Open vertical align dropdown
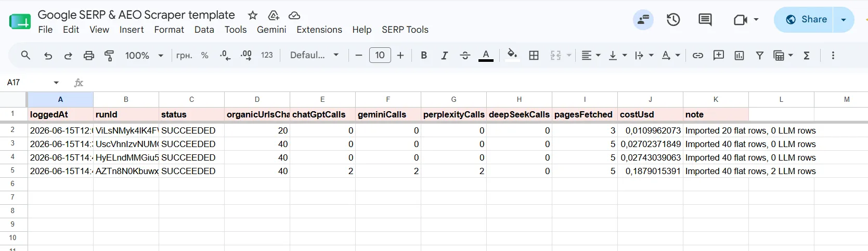 click(618, 55)
